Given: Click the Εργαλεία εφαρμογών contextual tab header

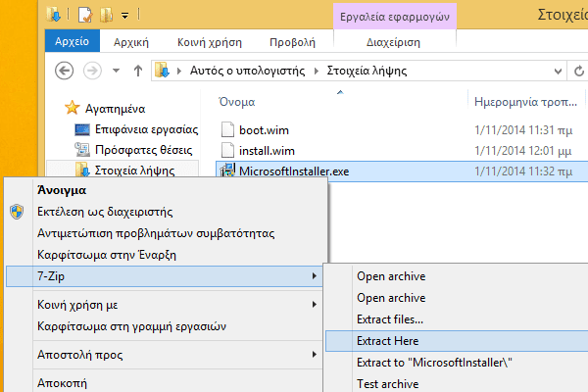Looking at the screenshot, I should (395, 17).
